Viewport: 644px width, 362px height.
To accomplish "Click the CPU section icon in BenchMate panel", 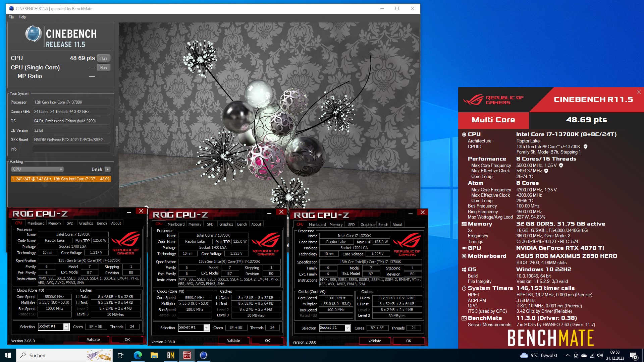I will 464,134.
